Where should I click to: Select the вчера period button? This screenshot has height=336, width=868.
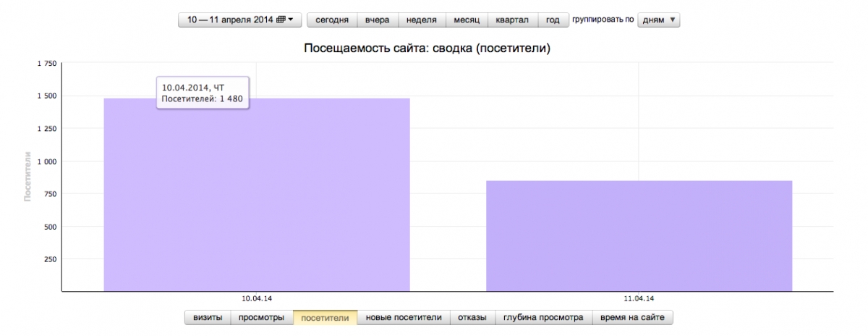point(377,20)
